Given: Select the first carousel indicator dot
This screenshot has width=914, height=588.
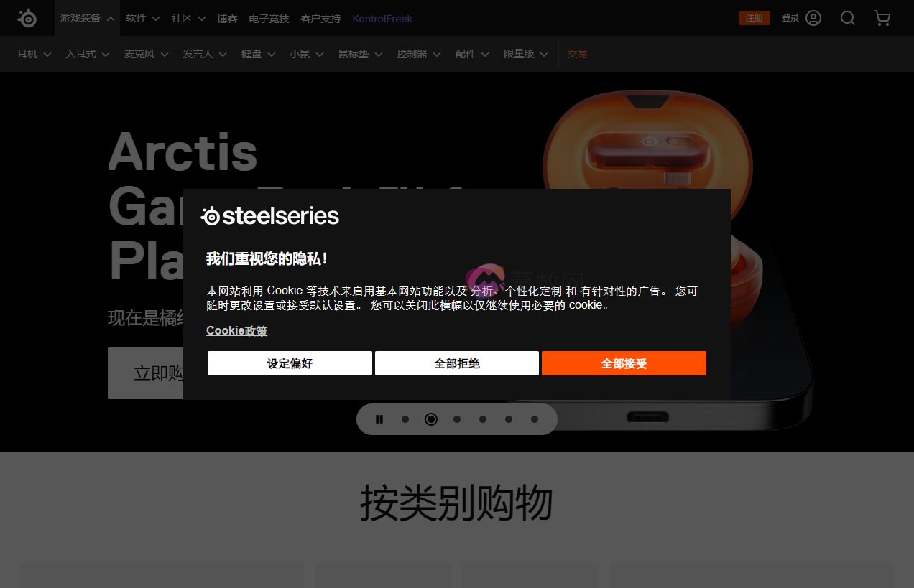Looking at the screenshot, I should pos(405,419).
